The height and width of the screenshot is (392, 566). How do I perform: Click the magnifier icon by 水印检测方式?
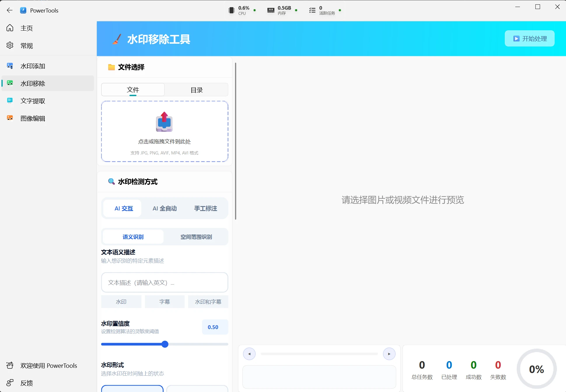coord(111,182)
